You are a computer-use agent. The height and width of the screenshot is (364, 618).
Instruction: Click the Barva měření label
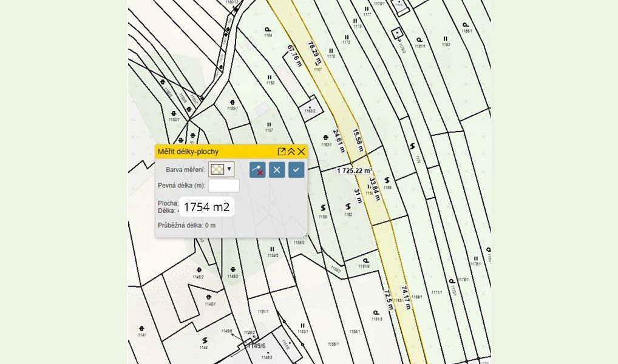(x=185, y=170)
